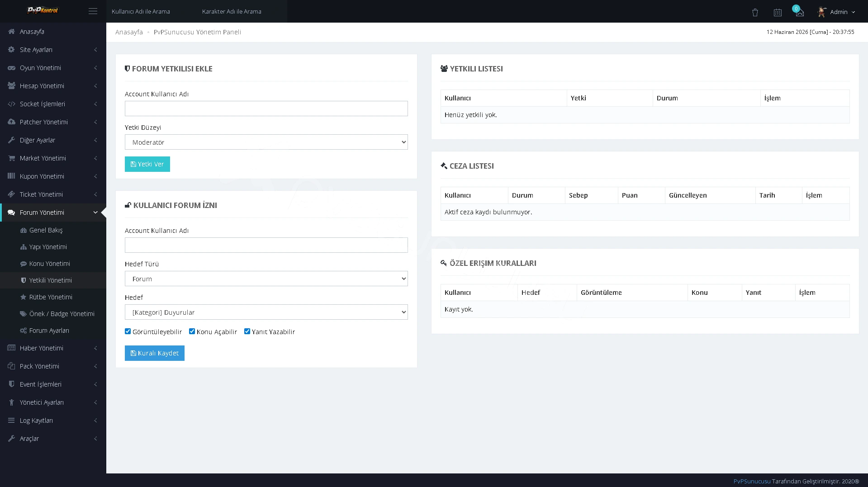Focus the Kullanıcı Adı ile Arama field
The width and height of the screenshot is (868, 487).
pyautogui.click(x=152, y=11)
